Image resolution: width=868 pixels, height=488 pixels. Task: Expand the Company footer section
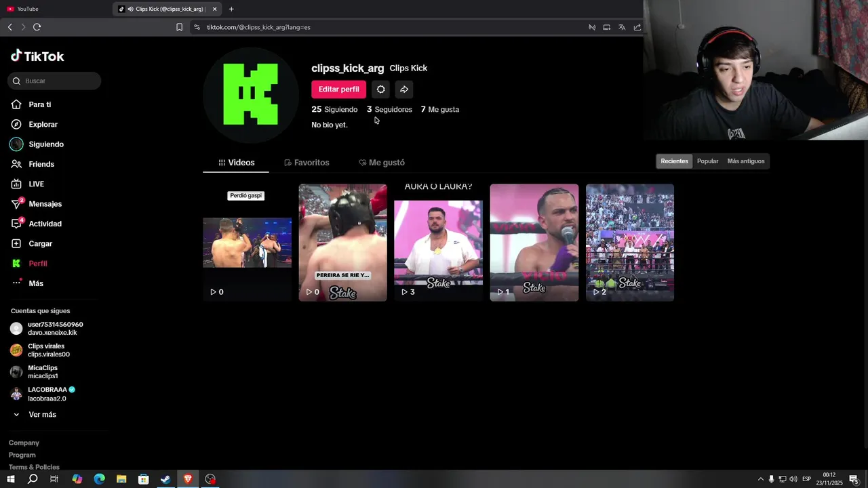(x=24, y=443)
